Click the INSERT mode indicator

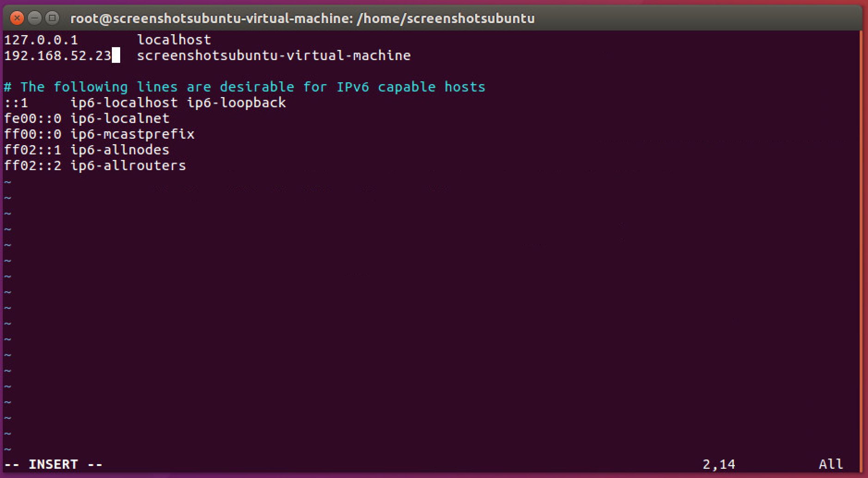pos(53,464)
